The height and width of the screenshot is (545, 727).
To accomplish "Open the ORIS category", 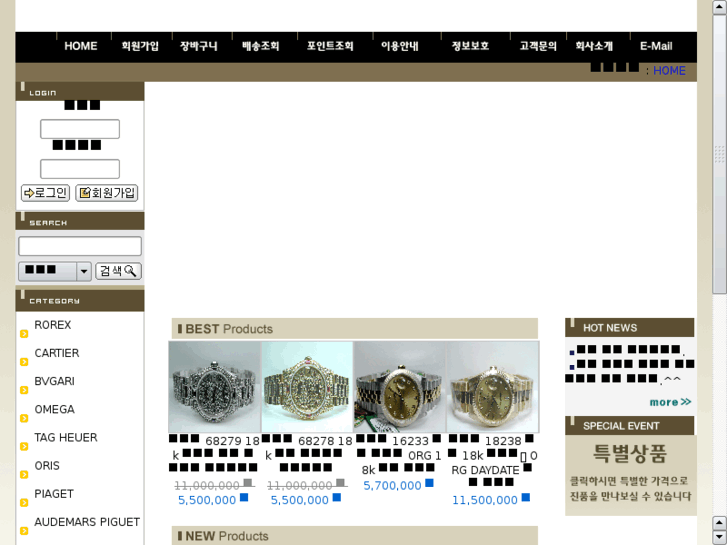I will 47,465.
